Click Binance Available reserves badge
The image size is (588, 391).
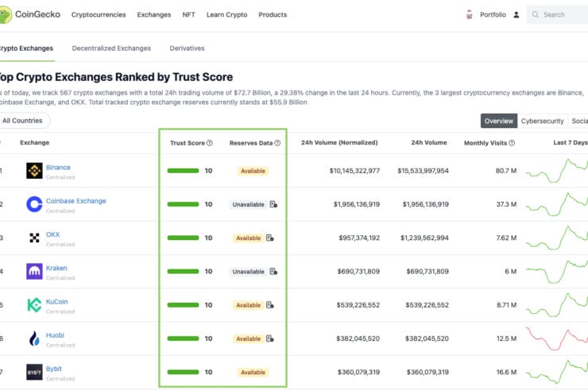[253, 171]
